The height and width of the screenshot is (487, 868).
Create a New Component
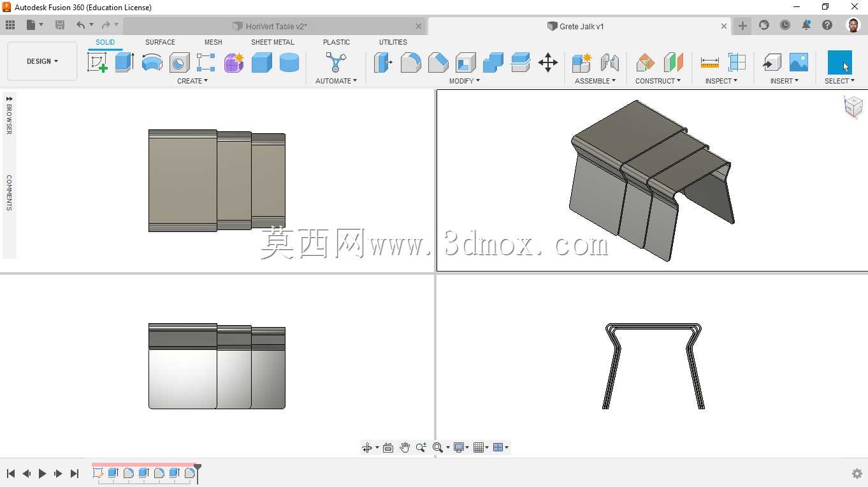582,62
